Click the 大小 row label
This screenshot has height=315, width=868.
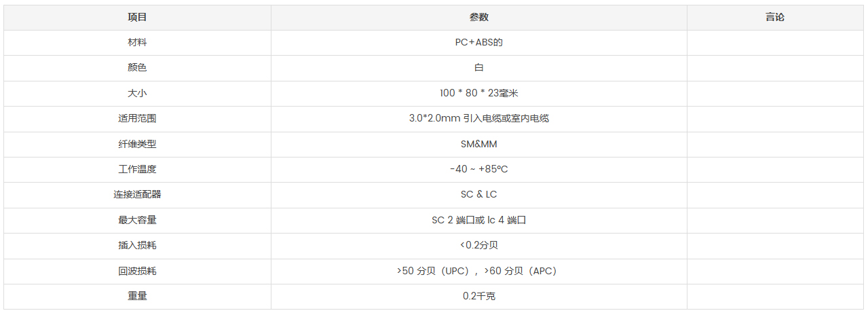coord(137,93)
